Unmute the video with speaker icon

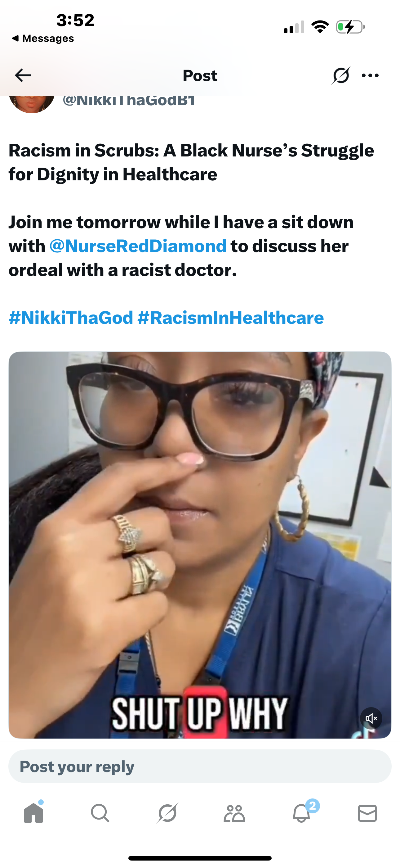click(x=371, y=718)
